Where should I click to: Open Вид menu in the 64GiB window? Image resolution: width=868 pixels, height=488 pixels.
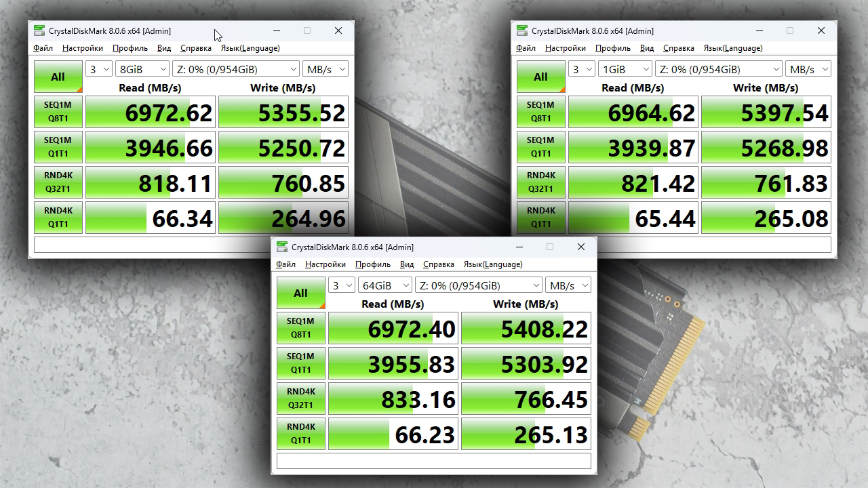pos(407,264)
